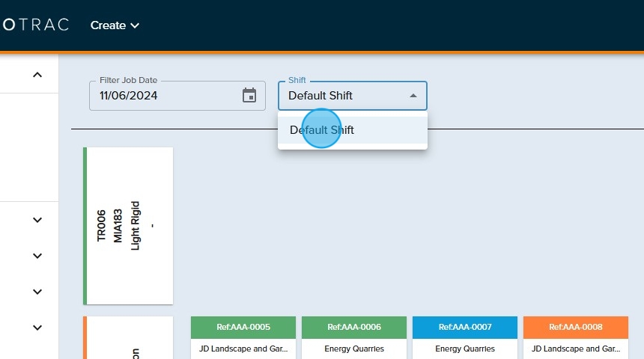This screenshot has width=644, height=359.
Task: Open Energy Quarries job under Ref:AAA-0006
Action: coord(354,349)
